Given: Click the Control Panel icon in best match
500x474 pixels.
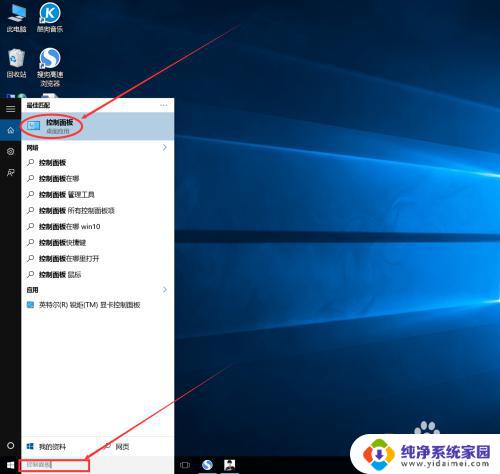Looking at the screenshot, I should (33, 126).
